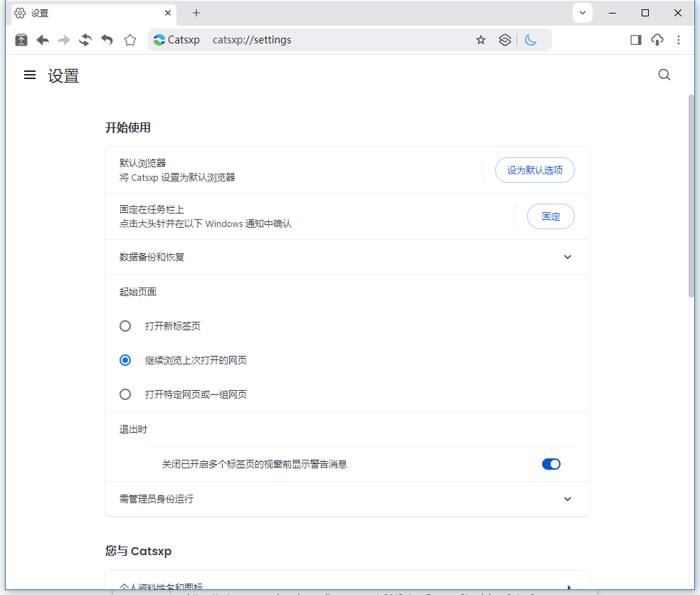Select the open new tab page radio option

pos(125,325)
